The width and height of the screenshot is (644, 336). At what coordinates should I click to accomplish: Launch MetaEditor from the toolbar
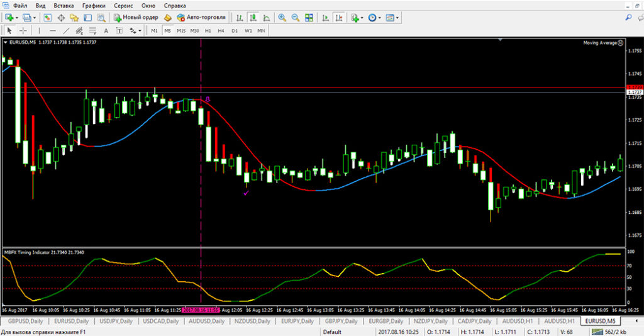(x=167, y=18)
